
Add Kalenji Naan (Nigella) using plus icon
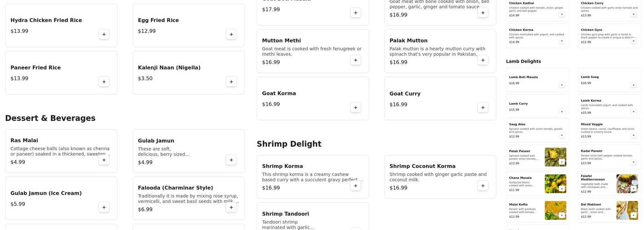click(231, 82)
